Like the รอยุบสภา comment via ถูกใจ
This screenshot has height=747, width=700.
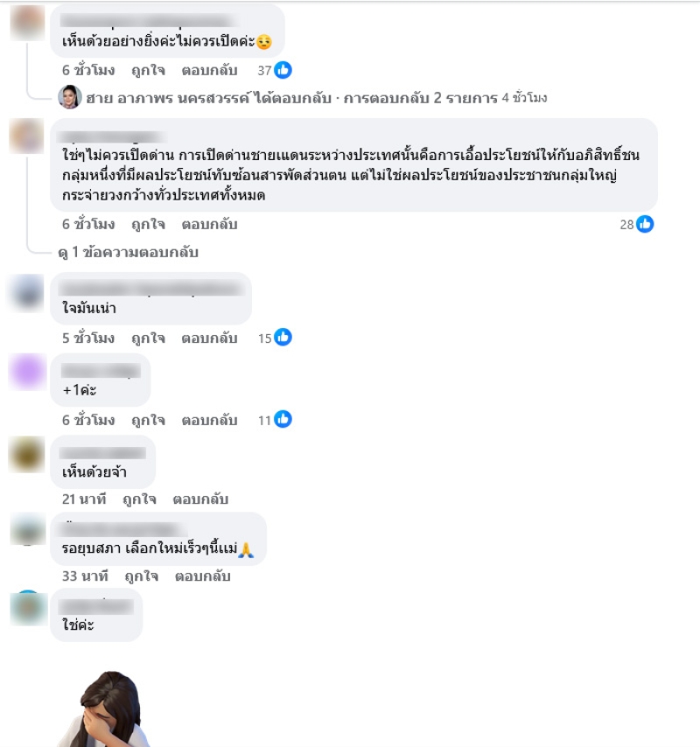tap(141, 576)
